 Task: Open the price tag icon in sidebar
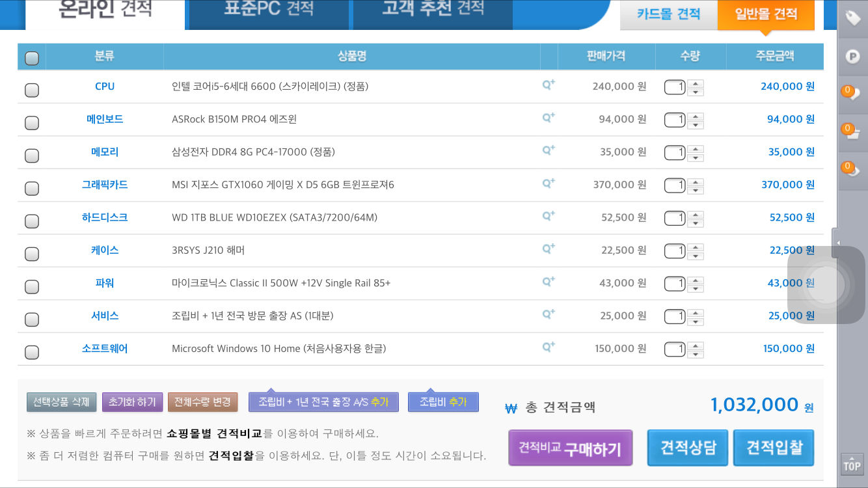[x=852, y=18]
